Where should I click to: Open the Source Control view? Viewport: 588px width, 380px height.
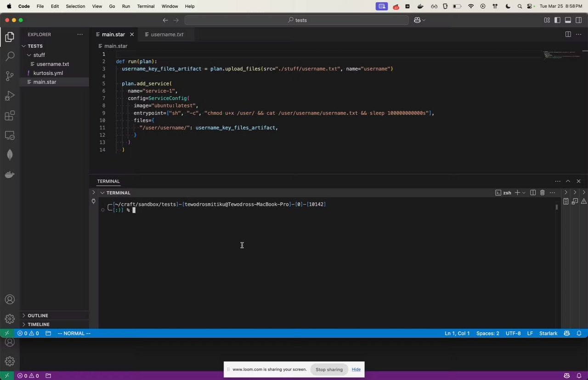pos(10,76)
